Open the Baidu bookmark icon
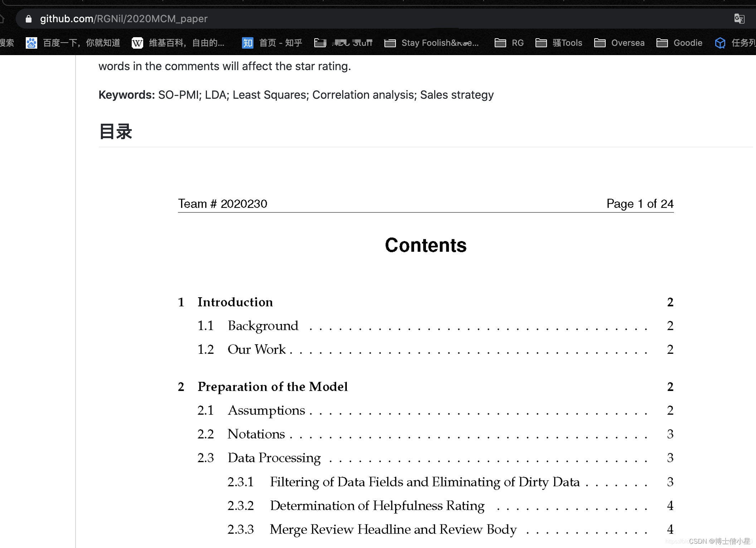The image size is (756, 548). point(31,43)
